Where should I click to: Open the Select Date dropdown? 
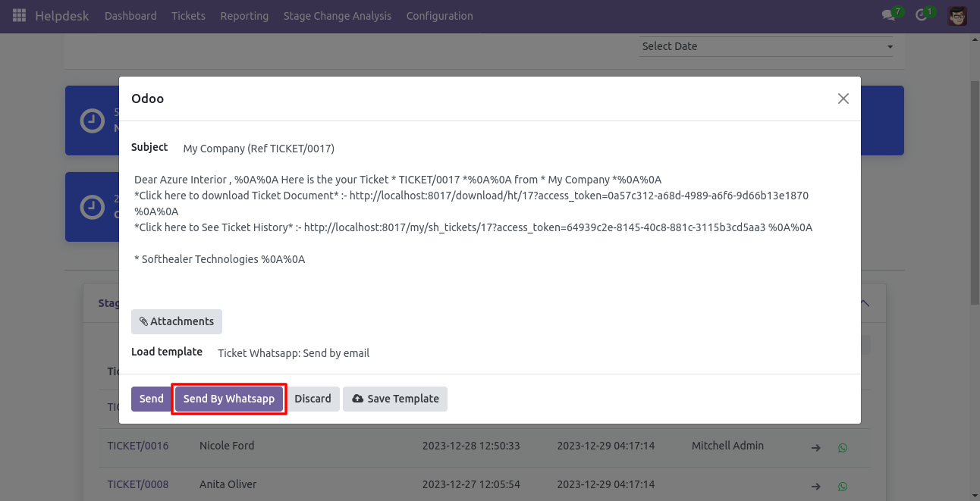coord(766,46)
